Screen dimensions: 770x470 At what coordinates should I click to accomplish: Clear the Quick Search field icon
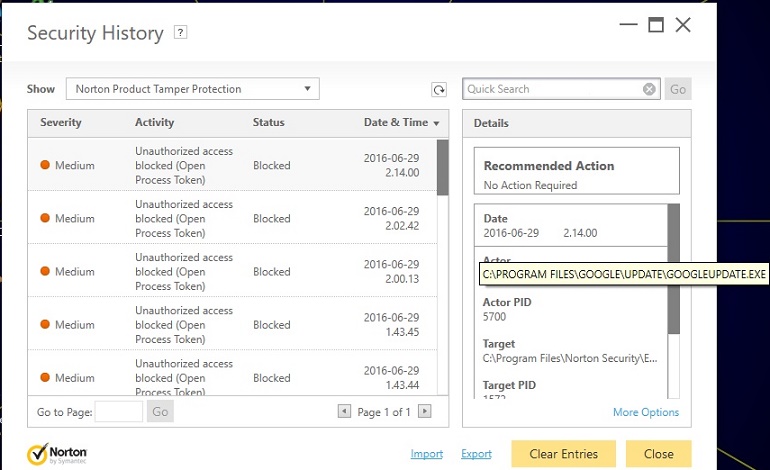click(x=649, y=89)
